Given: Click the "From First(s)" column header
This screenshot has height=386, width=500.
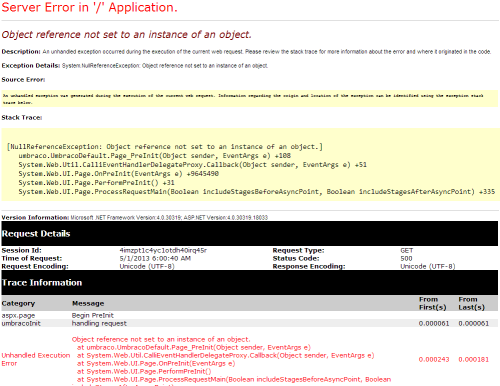Looking at the screenshot, I should click(433, 303).
